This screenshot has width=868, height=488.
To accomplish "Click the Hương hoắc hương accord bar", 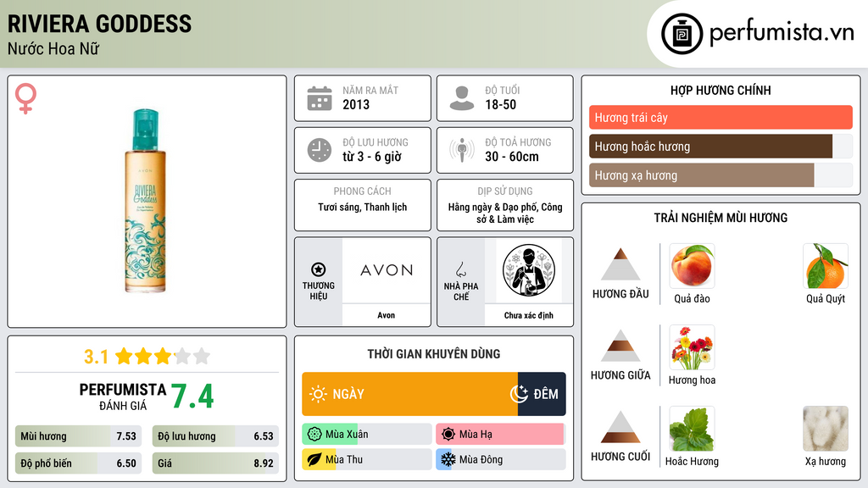I will pyautogui.click(x=721, y=146).
